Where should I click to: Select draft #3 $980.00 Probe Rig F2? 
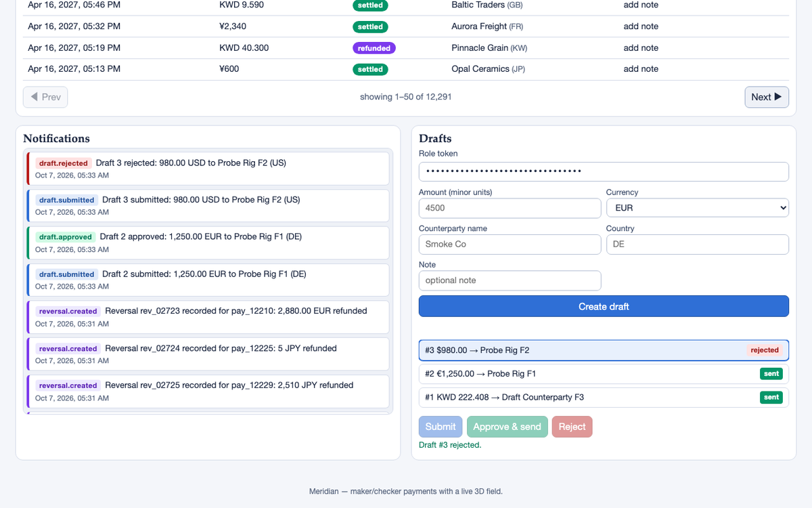tap(604, 350)
